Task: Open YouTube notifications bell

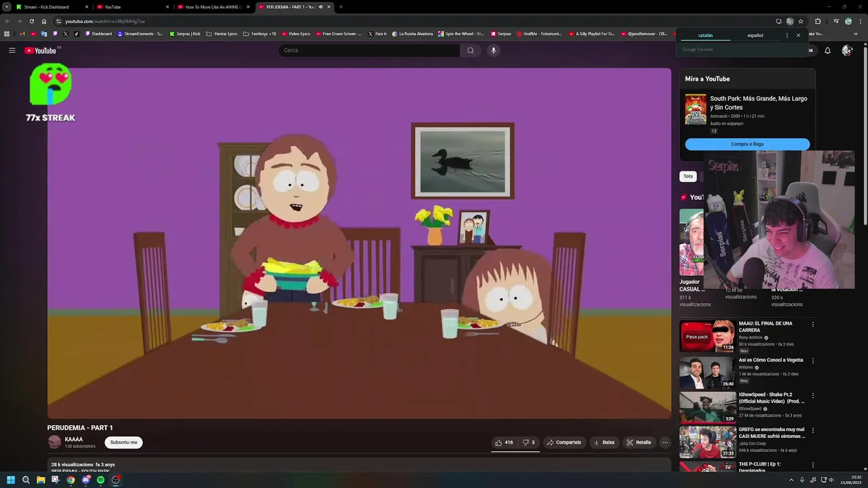Action: [x=827, y=50]
